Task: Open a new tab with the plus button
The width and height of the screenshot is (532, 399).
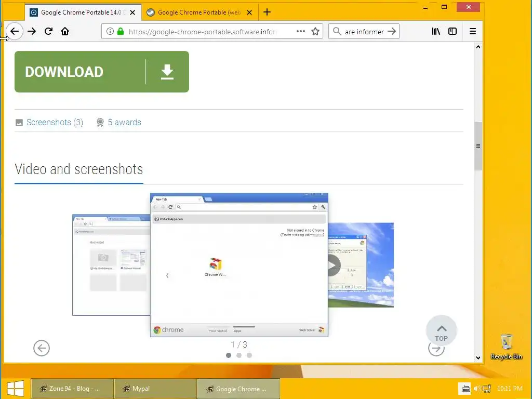Action: [x=267, y=12]
